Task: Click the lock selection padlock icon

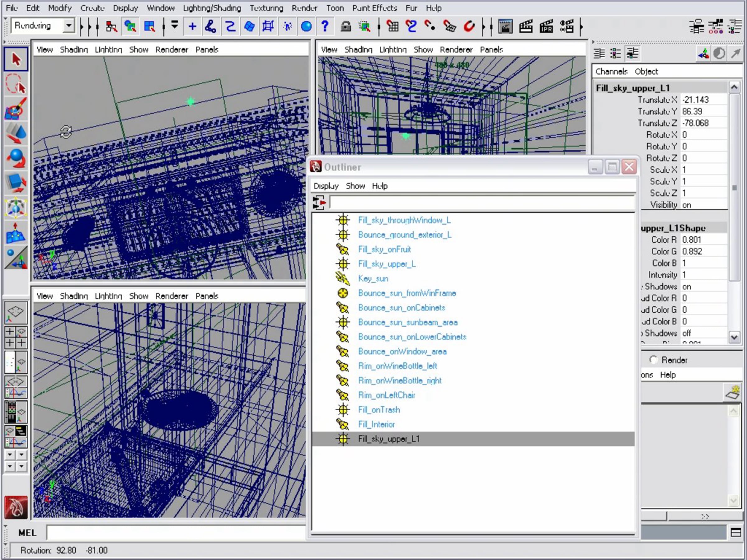Action: 345,26
